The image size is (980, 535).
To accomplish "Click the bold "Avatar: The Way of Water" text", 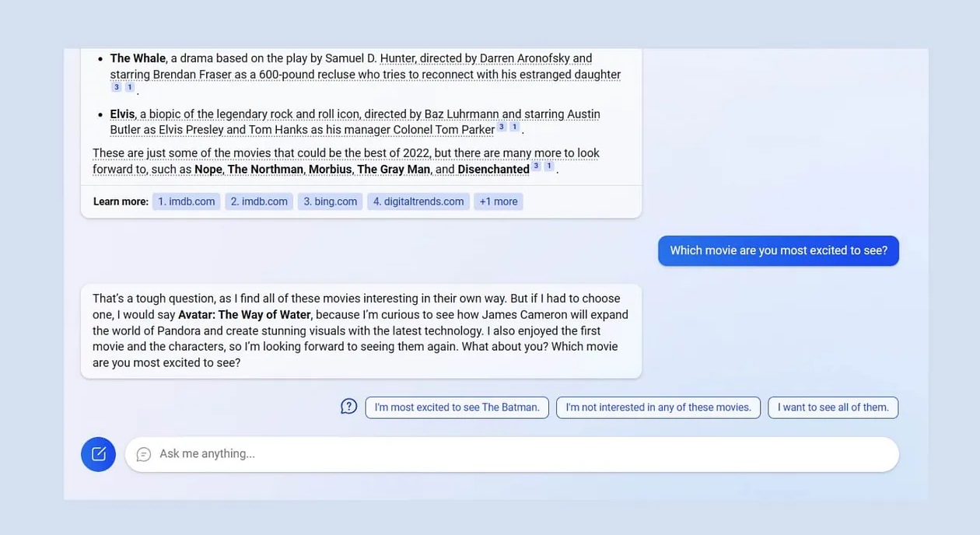I will tap(244, 315).
